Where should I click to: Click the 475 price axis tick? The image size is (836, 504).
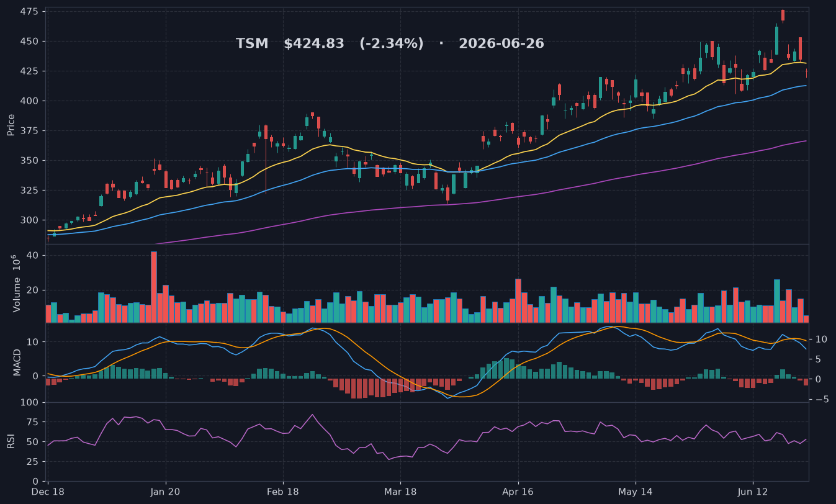pos(29,12)
